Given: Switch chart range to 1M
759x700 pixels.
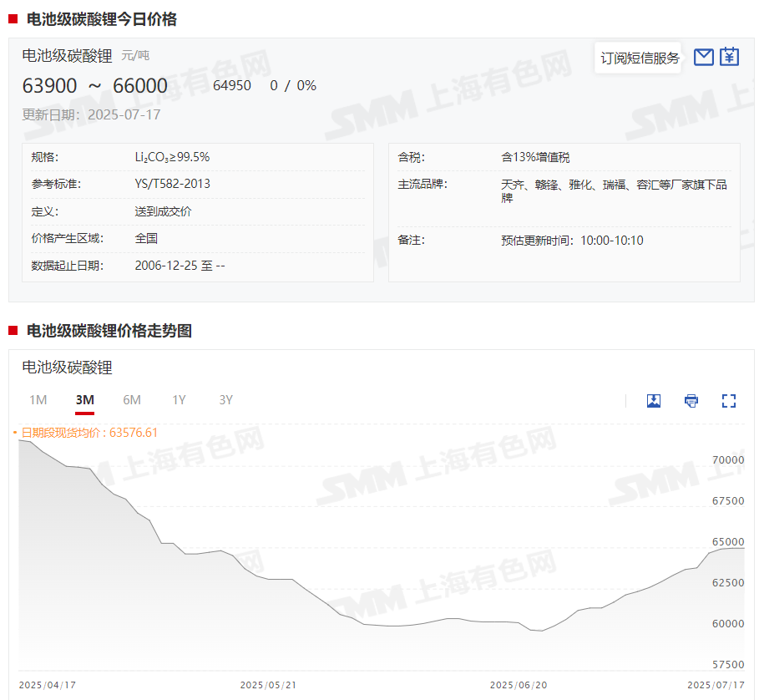Looking at the screenshot, I should (38, 400).
